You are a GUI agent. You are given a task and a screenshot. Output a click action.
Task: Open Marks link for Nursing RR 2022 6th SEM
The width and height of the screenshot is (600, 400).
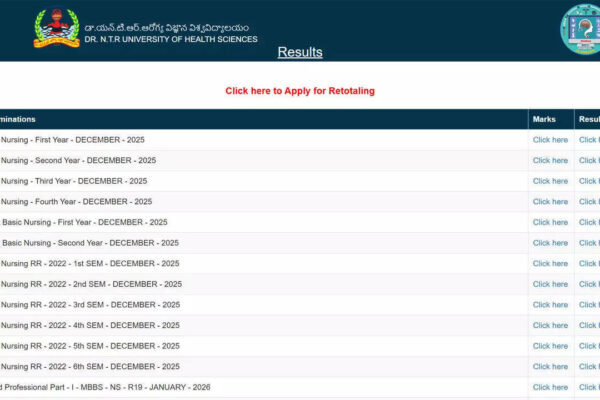[550, 366]
